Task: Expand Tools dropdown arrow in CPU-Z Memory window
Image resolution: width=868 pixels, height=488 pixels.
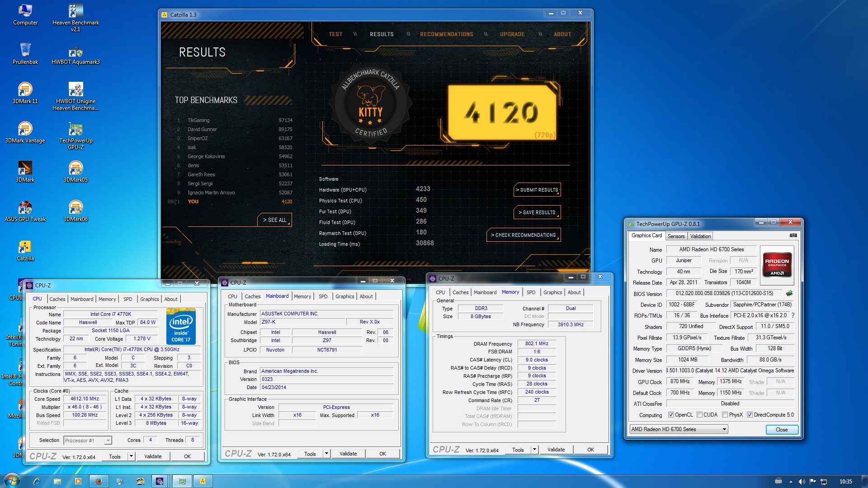Action: click(x=534, y=450)
